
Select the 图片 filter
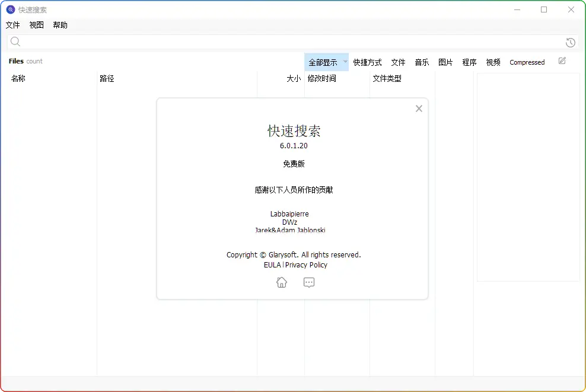click(445, 62)
